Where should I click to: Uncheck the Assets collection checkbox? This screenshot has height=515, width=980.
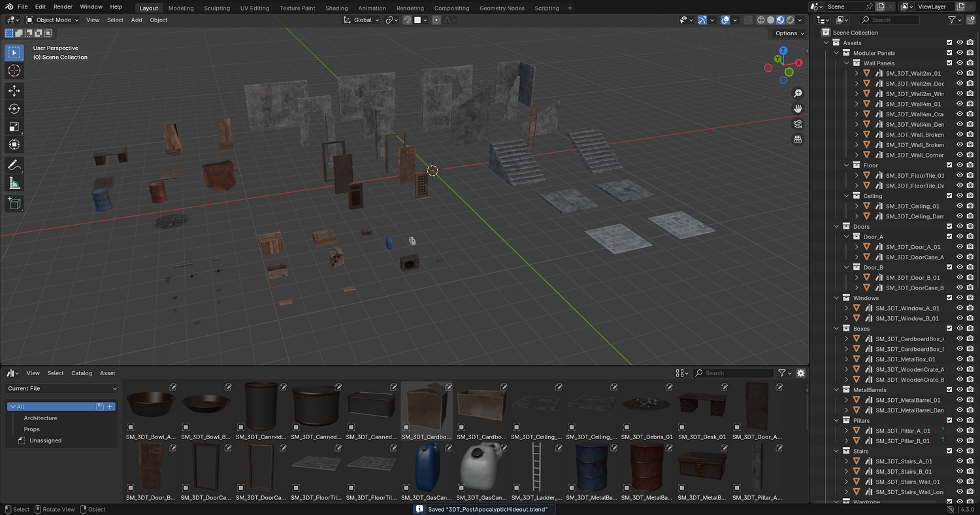[x=949, y=43]
